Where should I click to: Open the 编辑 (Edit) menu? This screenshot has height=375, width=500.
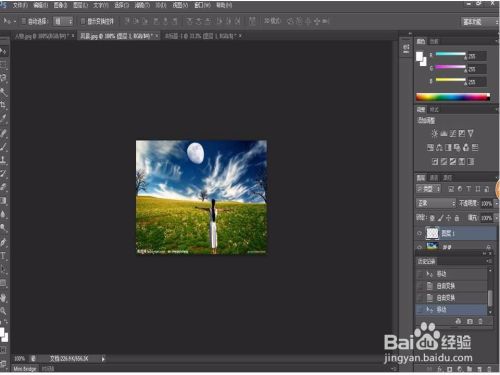41,5
